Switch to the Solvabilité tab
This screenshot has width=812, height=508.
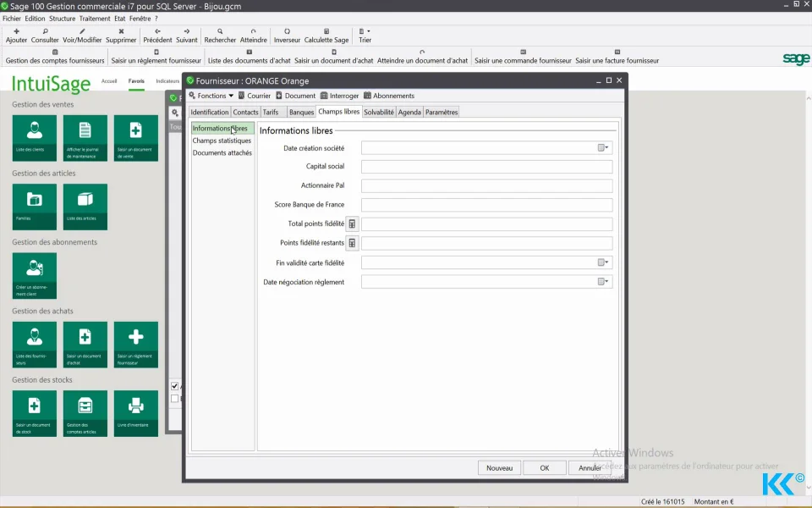(379, 112)
